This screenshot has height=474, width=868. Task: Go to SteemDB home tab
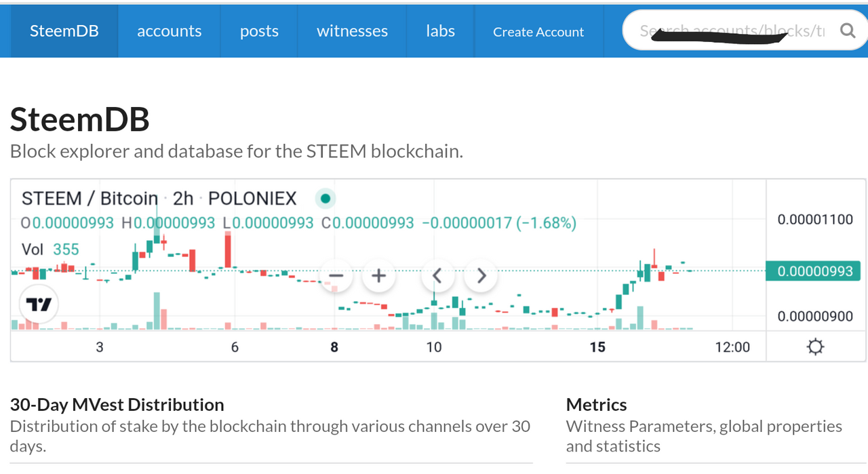64,31
